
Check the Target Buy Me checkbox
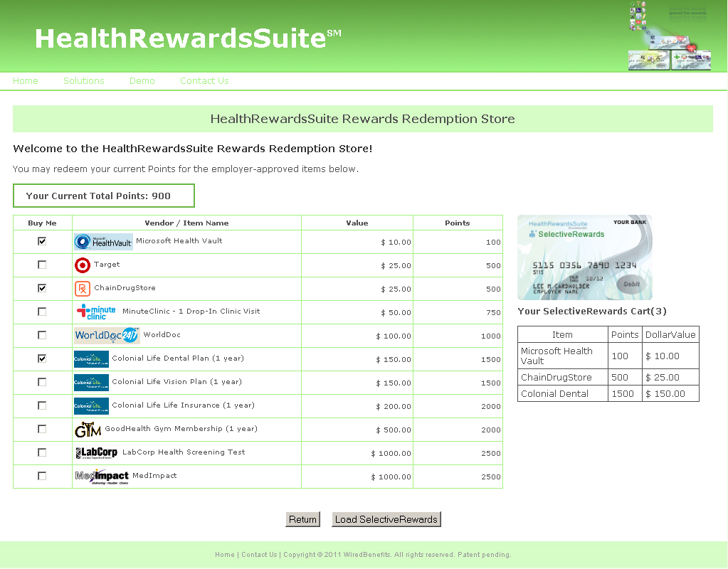(42, 265)
